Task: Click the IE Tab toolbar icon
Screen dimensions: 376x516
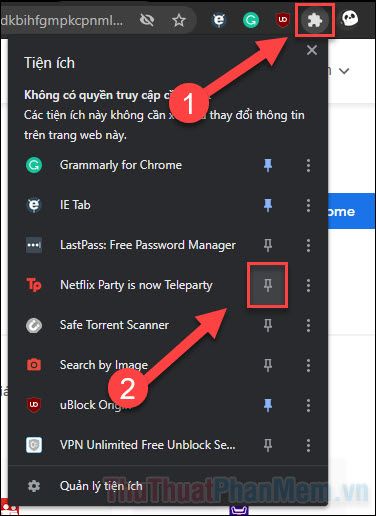Action: [x=219, y=20]
